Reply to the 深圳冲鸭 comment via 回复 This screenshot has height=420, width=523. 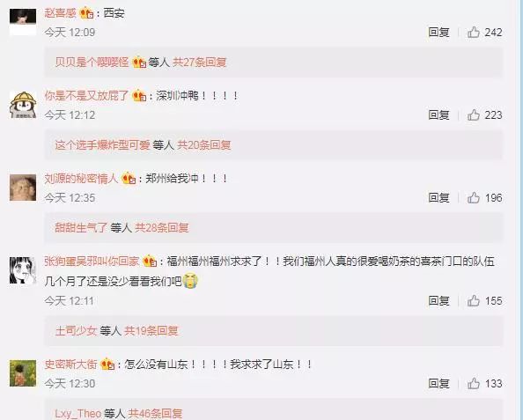pos(438,114)
